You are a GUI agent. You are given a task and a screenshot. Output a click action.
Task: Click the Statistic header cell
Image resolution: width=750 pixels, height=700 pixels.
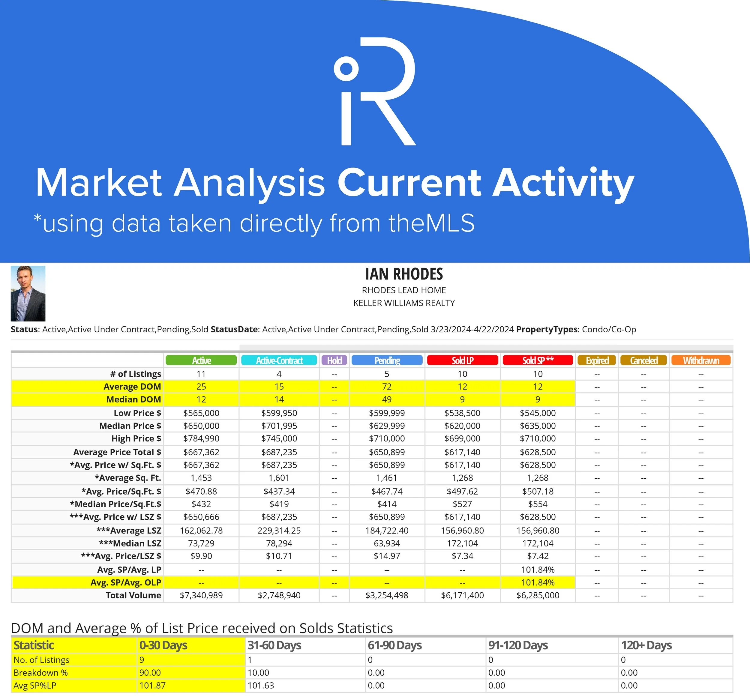coord(34,645)
